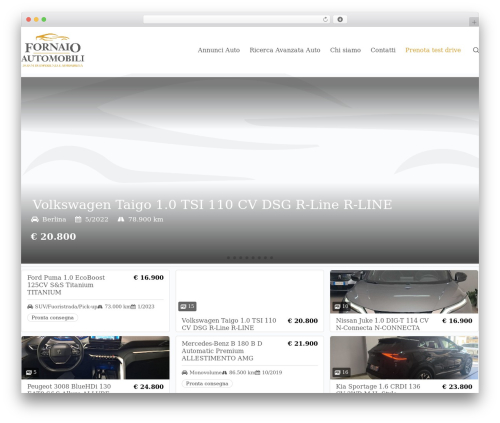
Task: Click the Nissan Juke car photo
Action: click(404, 292)
